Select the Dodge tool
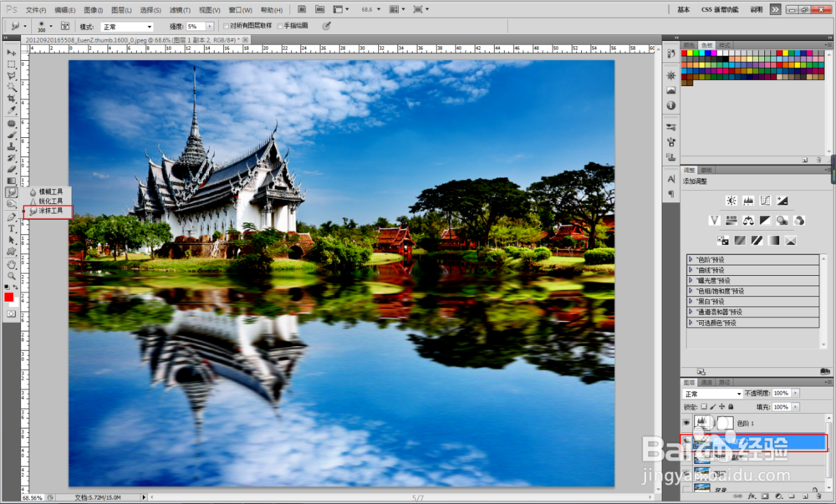Screen dimensions: 836x504 click(x=11, y=204)
